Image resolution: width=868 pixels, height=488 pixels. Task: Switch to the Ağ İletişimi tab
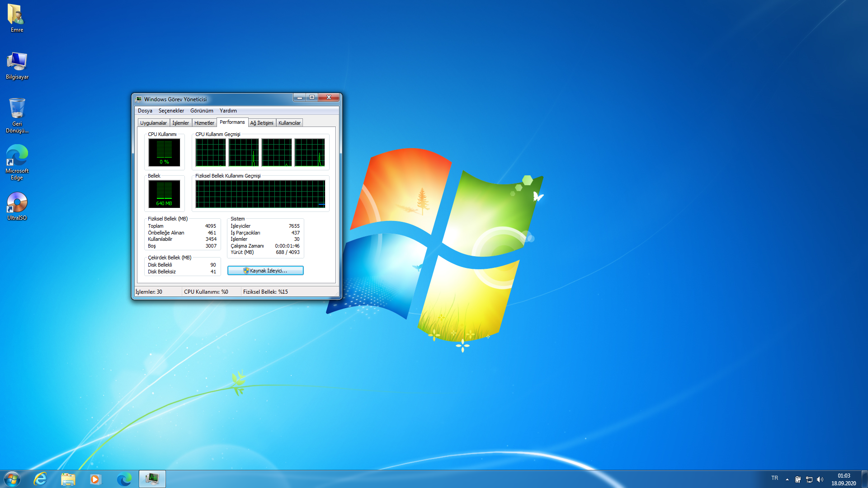coord(262,123)
